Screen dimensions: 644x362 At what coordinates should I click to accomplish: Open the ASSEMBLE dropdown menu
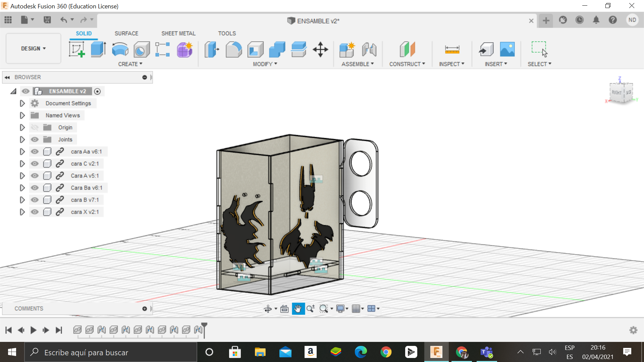pos(358,64)
